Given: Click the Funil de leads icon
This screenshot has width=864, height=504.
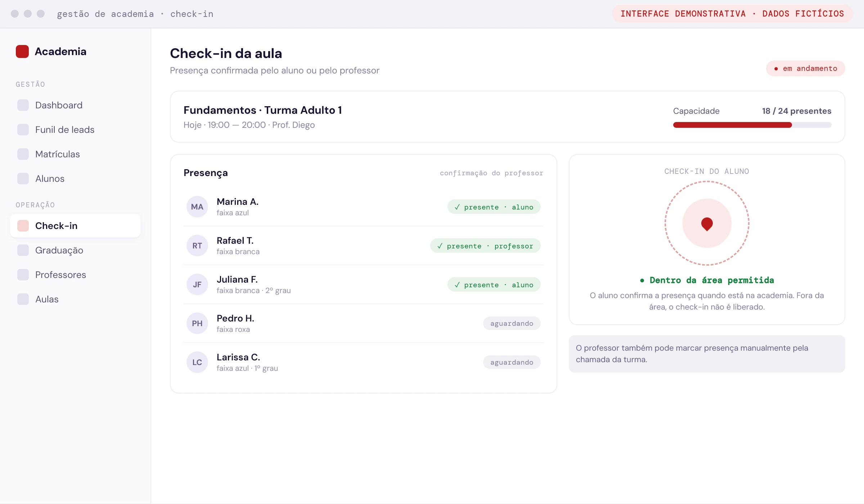Looking at the screenshot, I should 23,130.
